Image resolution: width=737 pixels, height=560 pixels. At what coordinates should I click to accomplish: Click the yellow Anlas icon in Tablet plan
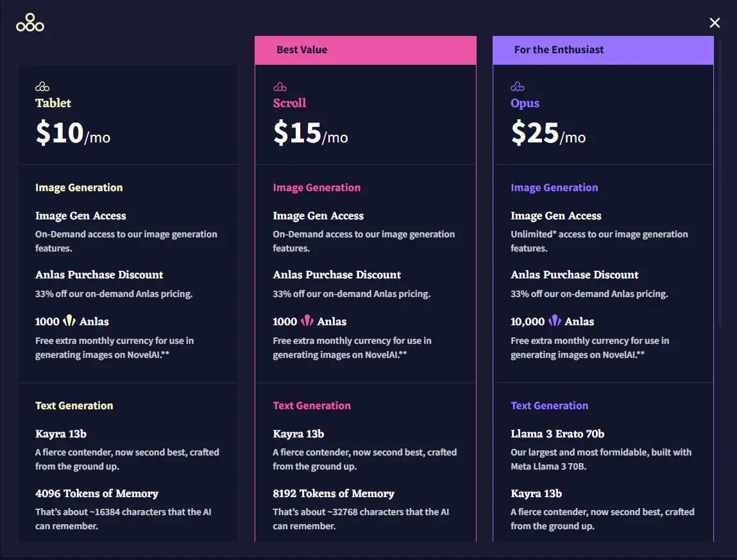point(69,321)
